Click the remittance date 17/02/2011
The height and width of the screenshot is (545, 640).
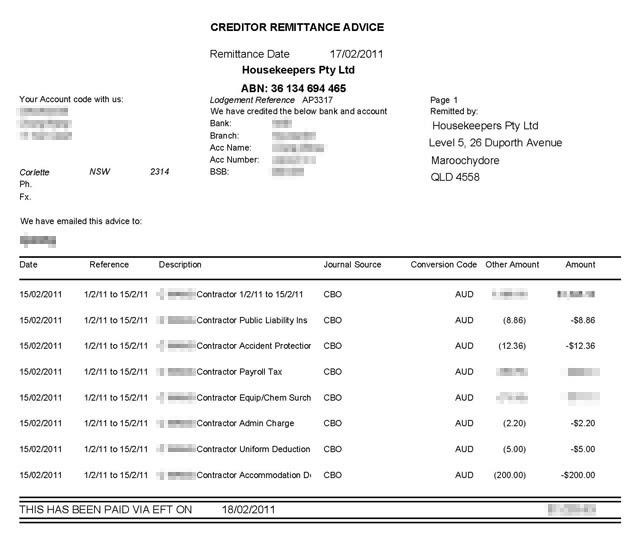coord(356,54)
